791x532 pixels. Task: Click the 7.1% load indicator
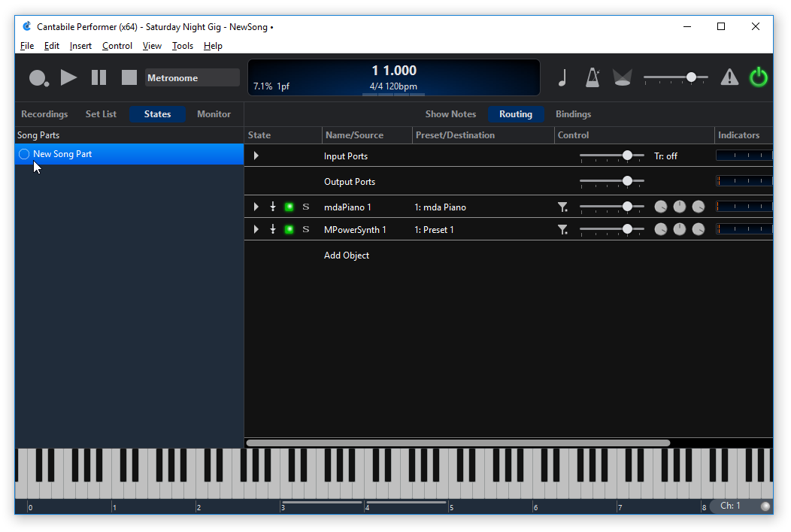tap(263, 86)
